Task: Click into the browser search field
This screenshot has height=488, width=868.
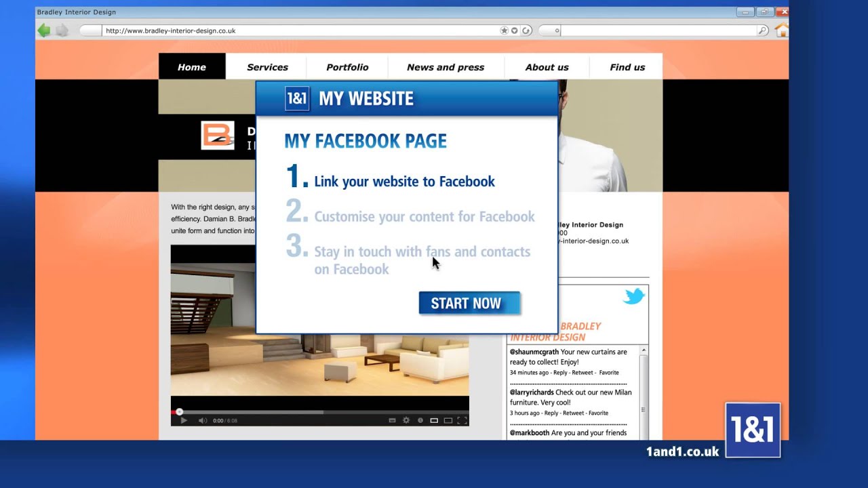Action: 659,30
